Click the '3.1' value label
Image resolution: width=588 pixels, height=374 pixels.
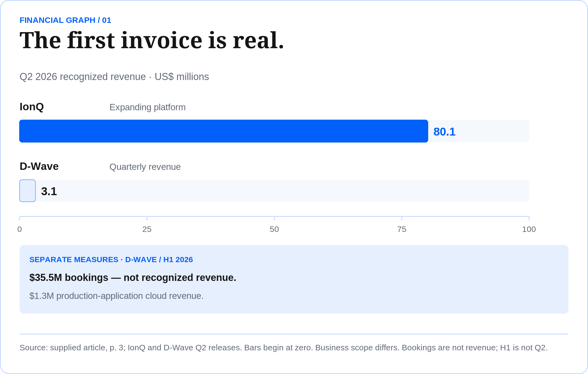49,191
